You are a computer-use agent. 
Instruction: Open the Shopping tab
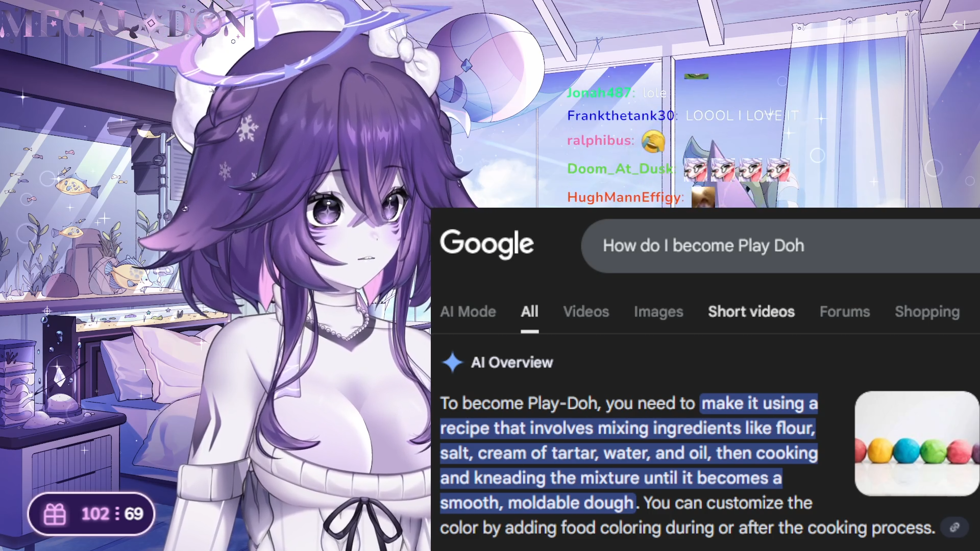coord(927,312)
